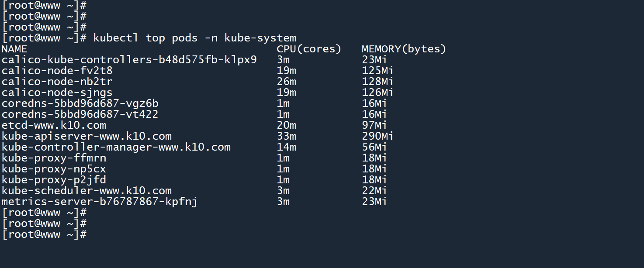Click the 290Mi memory value for kube-apiserver
The height and width of the screenshot is (268, 644).
point(377,136)
